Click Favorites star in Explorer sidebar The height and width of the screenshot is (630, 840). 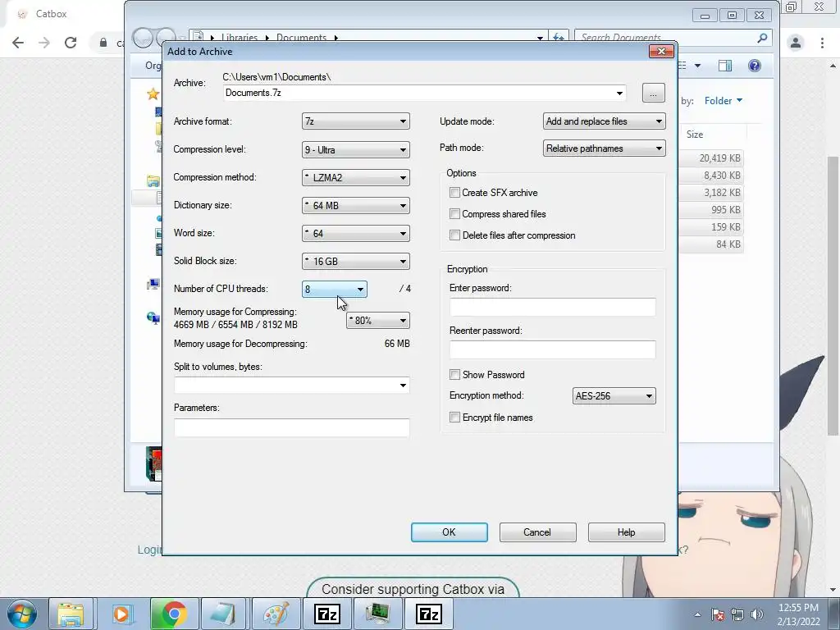[153, 94]
